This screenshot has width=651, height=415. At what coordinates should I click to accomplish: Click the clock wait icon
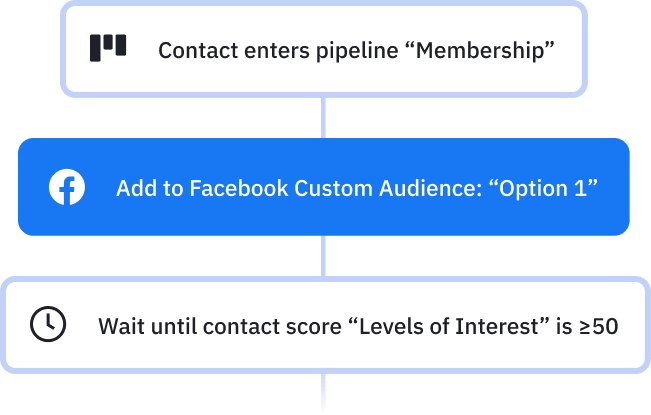48,325
